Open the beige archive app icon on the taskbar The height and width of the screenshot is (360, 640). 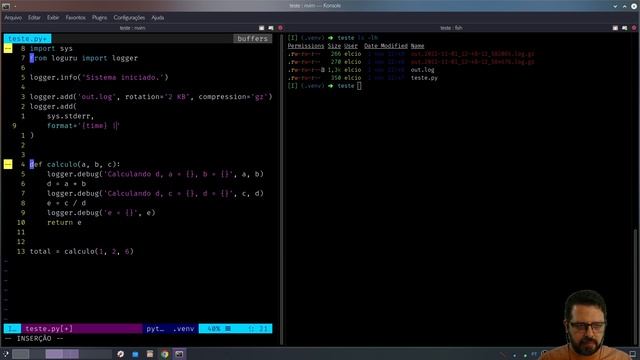coord(150,354)
